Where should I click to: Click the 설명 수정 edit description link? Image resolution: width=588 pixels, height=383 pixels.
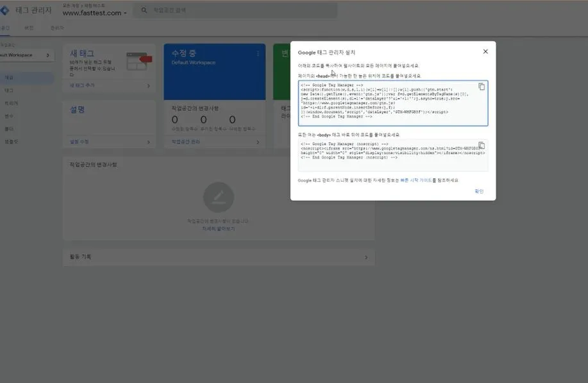coord(79,142)
